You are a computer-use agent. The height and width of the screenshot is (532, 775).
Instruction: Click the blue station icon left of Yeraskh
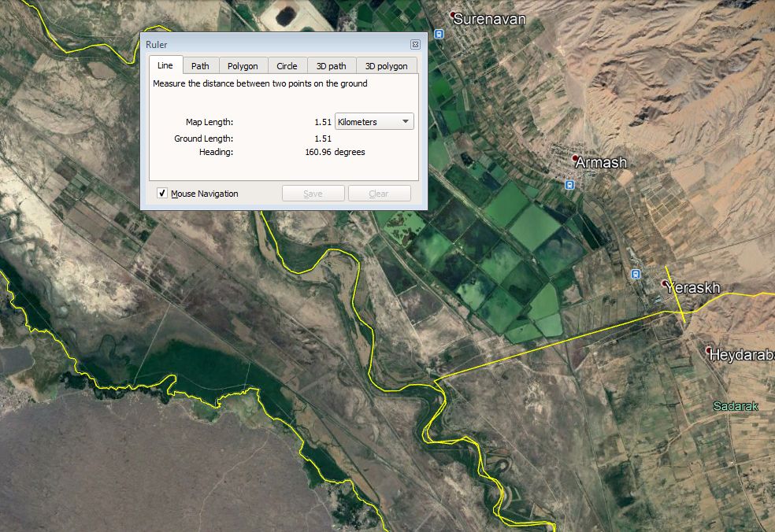pyautogui.click(x=635, y=274)
